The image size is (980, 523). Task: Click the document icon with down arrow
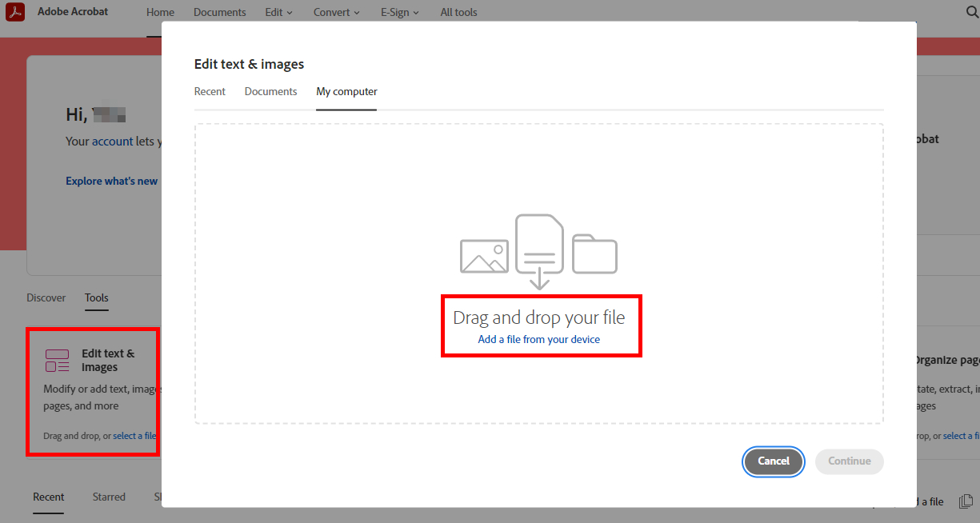(x=539, y=251)
